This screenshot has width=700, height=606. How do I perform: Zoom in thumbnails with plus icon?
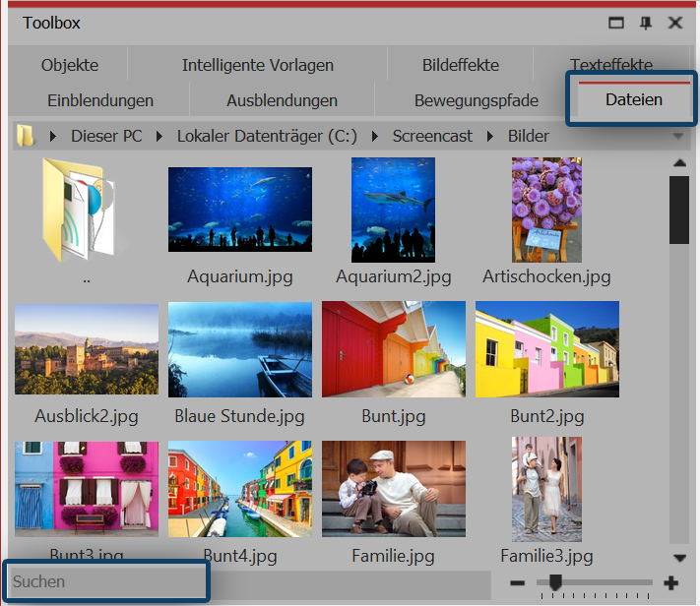click(671, 582)
